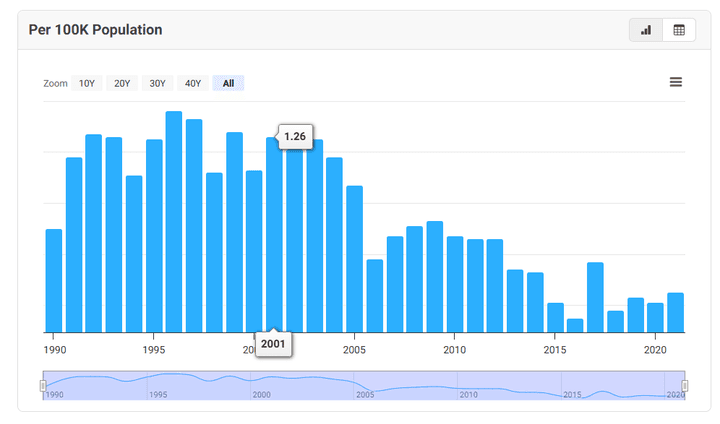Click the highlighted 2001 bar

[274, 235]
